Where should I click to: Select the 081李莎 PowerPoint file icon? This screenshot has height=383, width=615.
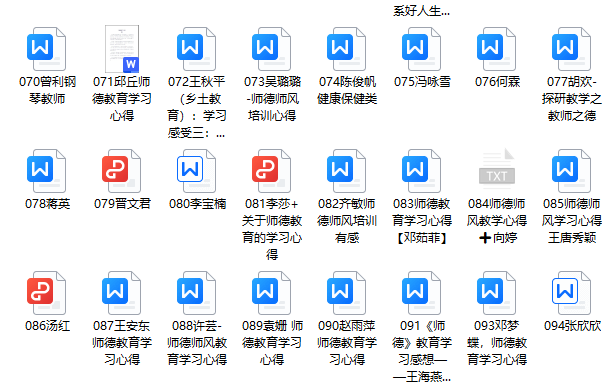coord(271,171)
